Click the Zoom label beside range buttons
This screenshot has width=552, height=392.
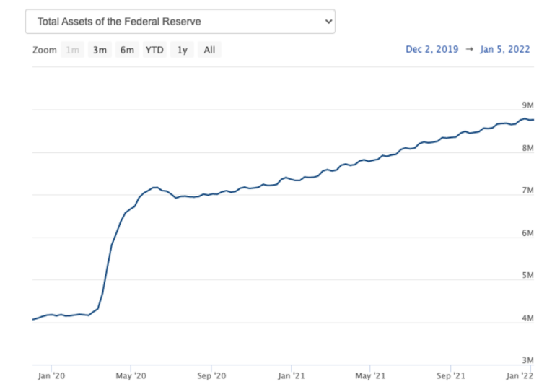44,50
